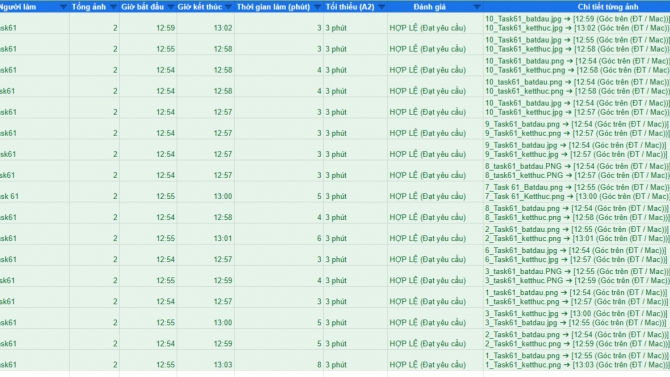
Task: Open the Đánh giá column filter
Action: click(x=477, y=7)
